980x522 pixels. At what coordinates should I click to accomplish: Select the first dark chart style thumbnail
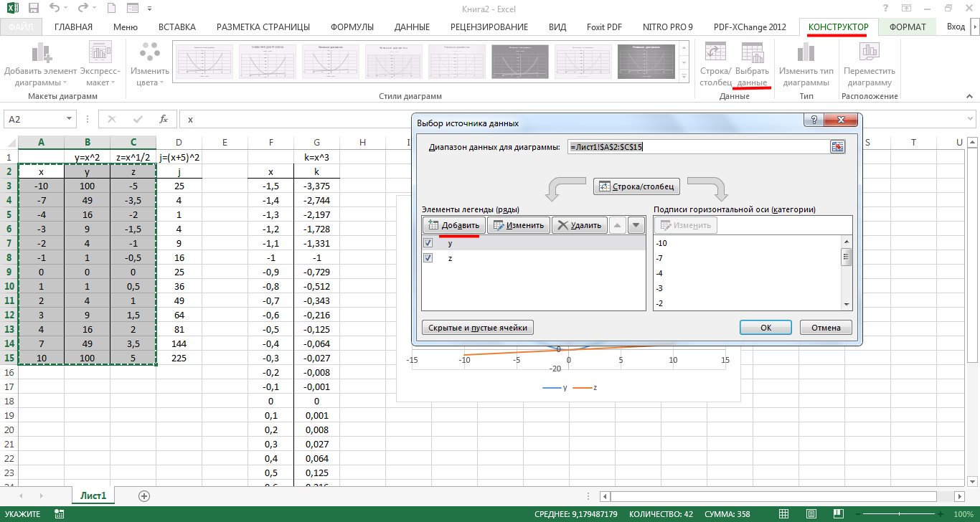pos(520,62)
